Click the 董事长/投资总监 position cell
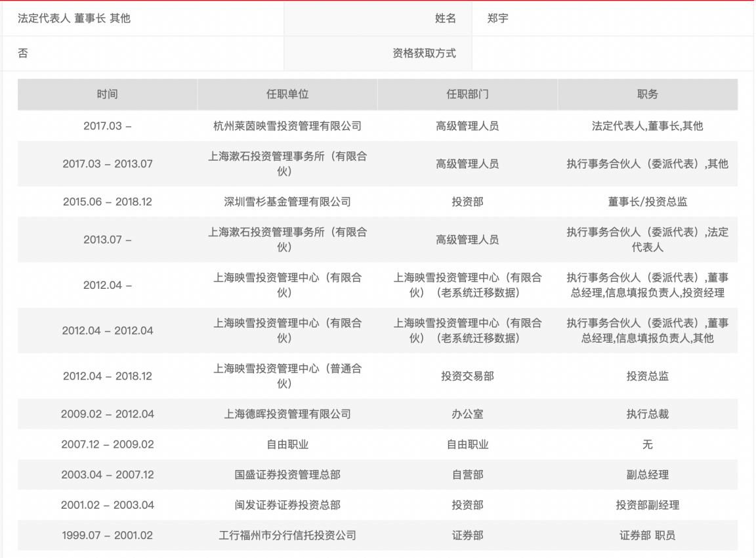This screenshot has width=756, height=558. click(648, 202)
